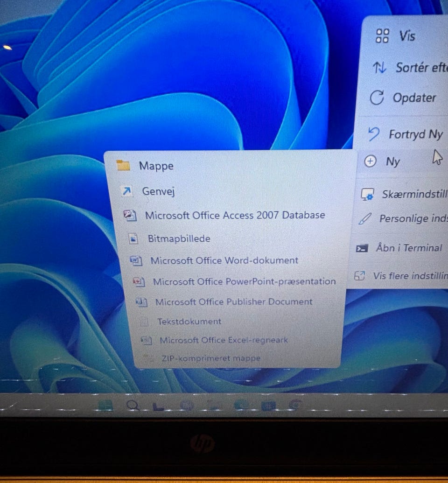448x483 pixels.
Task: Click the Word-dokument file icon
Action: pos(136,260)
